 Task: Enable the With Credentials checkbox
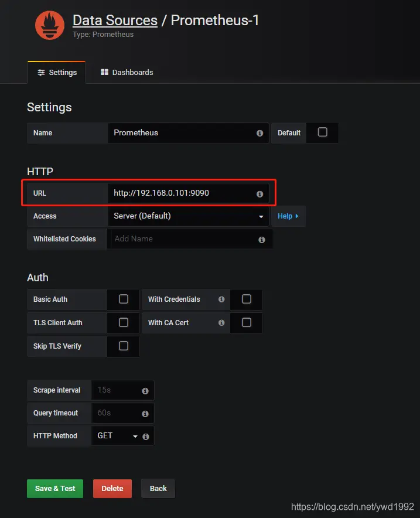pyautogui.click(x=247, y=299)
